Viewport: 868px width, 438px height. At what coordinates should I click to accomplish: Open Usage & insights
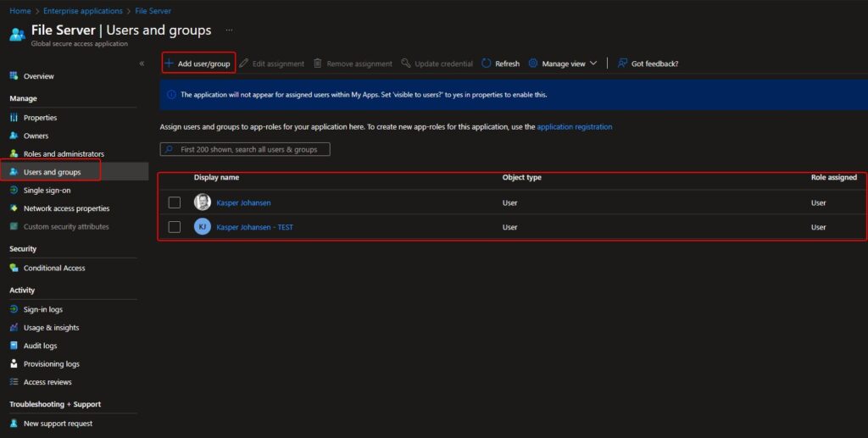click(x=52, y=328)
